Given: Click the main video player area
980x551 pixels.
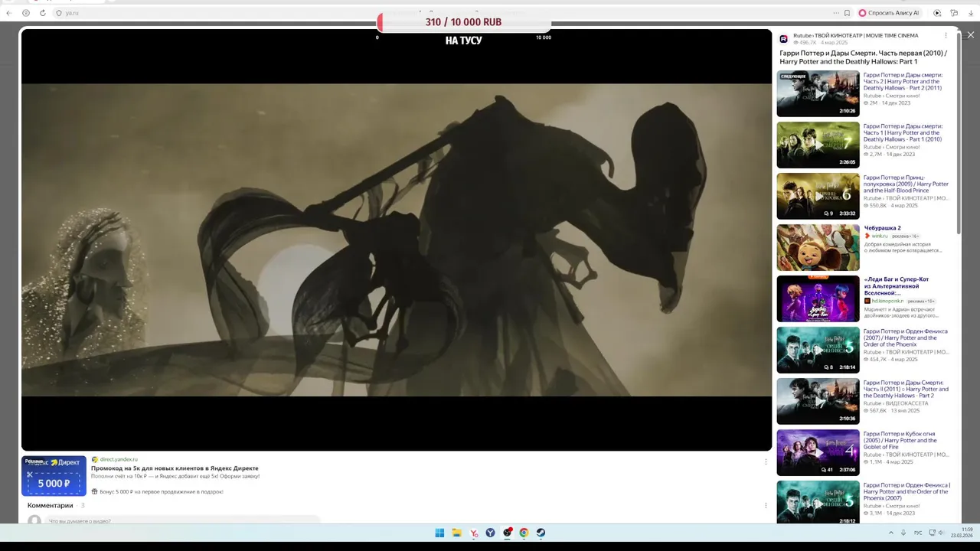Looking at the screenshot, I should [x=397, y=240].
